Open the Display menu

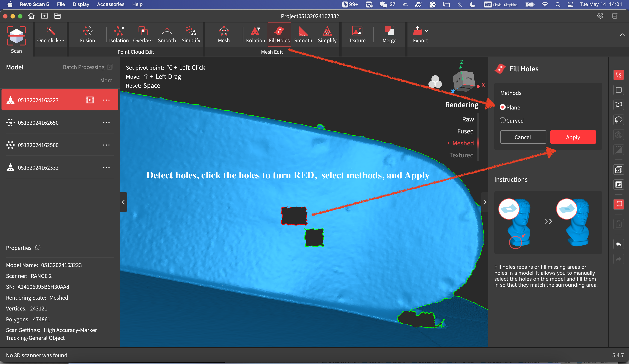[x=81, y=4]
